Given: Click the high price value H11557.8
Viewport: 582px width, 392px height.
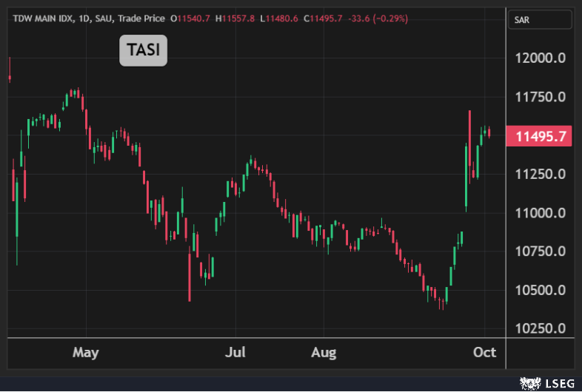Looking at the screenshot, I should (234, 18).
